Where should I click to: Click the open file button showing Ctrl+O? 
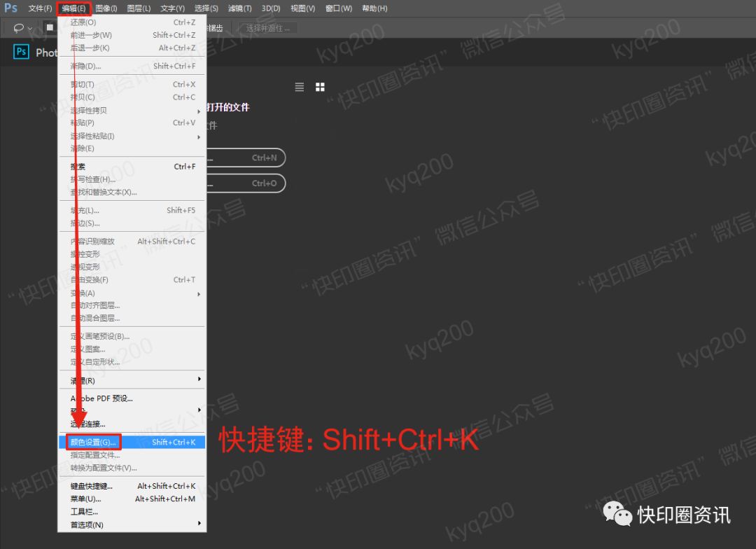click(246, 183)
